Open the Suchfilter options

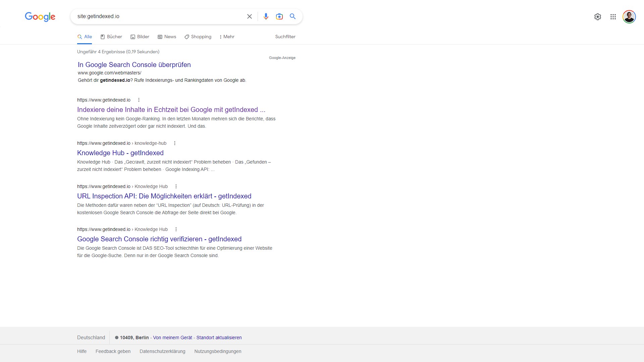285,37
